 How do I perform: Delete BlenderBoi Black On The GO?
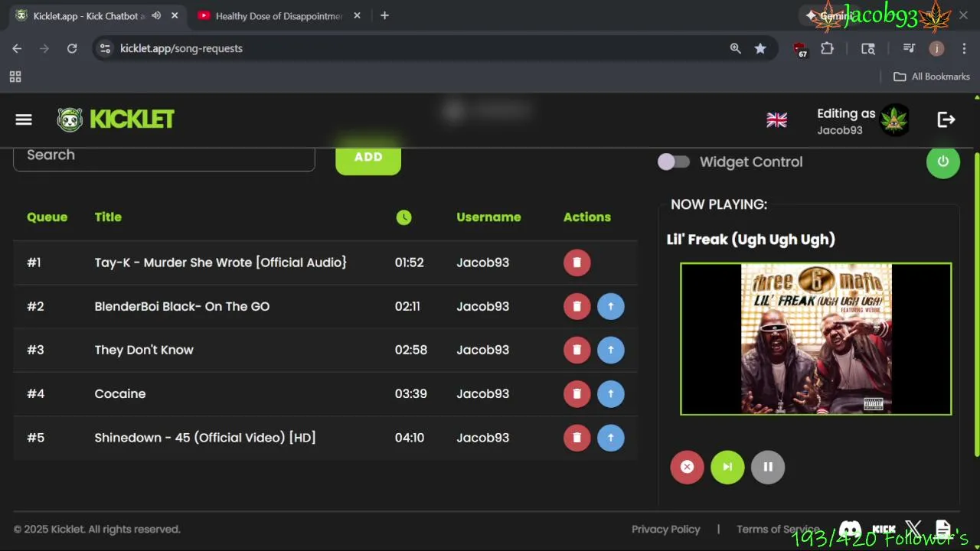[577, 306]
